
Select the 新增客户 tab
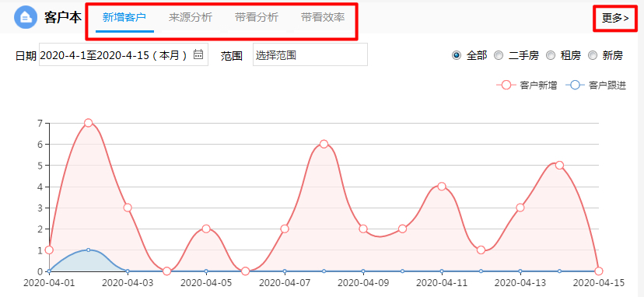[x=124, y=18]
